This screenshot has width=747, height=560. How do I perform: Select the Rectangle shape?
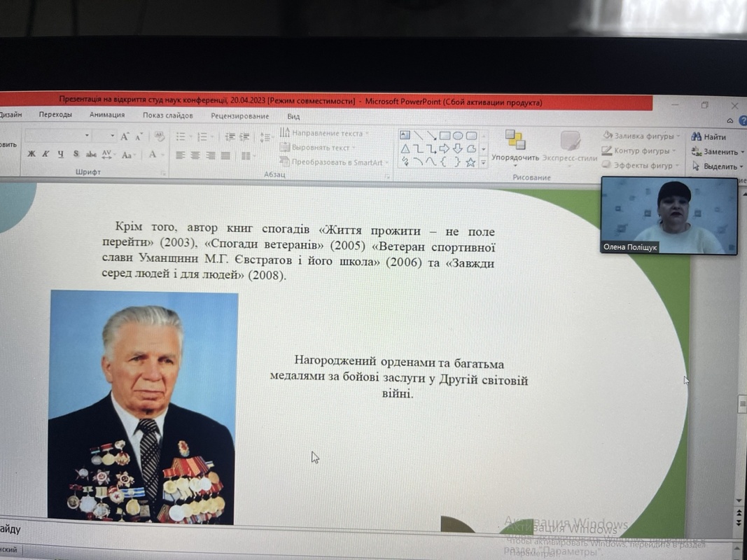445,136
